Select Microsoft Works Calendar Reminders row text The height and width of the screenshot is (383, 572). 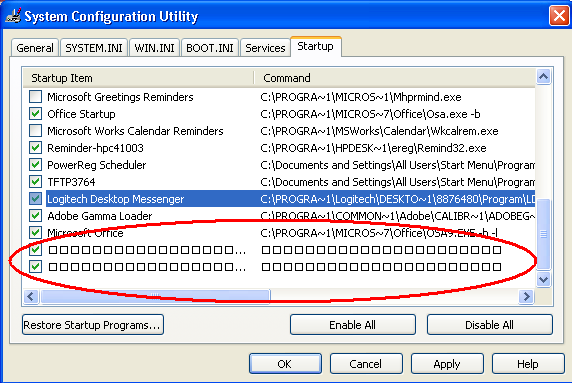click(135, 131)
